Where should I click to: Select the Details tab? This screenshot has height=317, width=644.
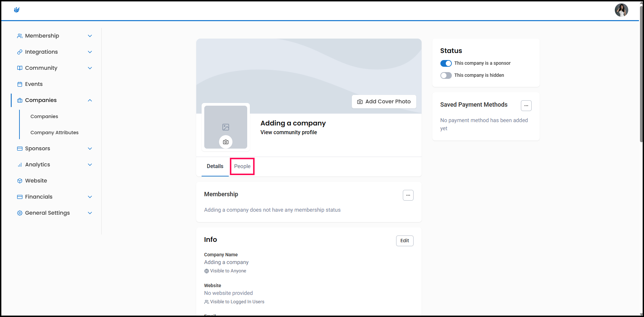[x=215, y=166]
